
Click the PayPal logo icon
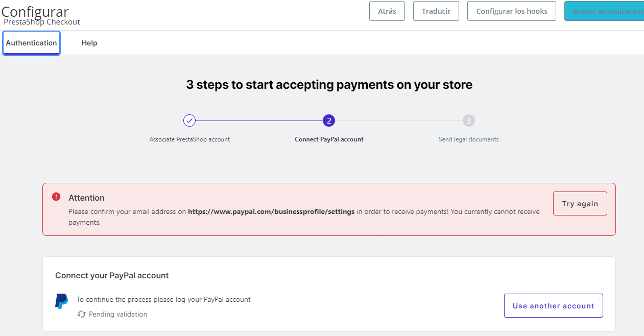(62, 301)
